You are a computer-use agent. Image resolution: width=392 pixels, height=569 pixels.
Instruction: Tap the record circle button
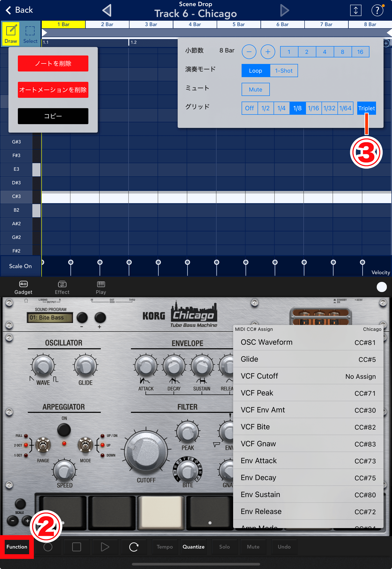tap(48, 547)
